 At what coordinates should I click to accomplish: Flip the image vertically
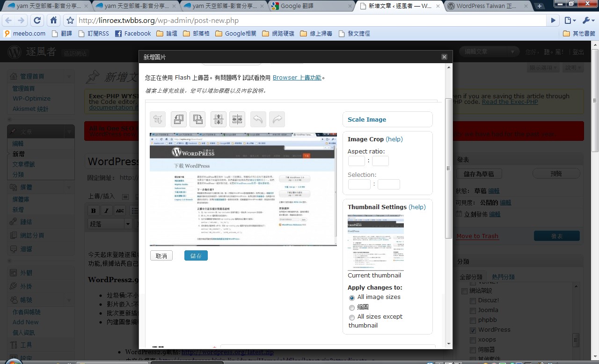tap(218, 119)
